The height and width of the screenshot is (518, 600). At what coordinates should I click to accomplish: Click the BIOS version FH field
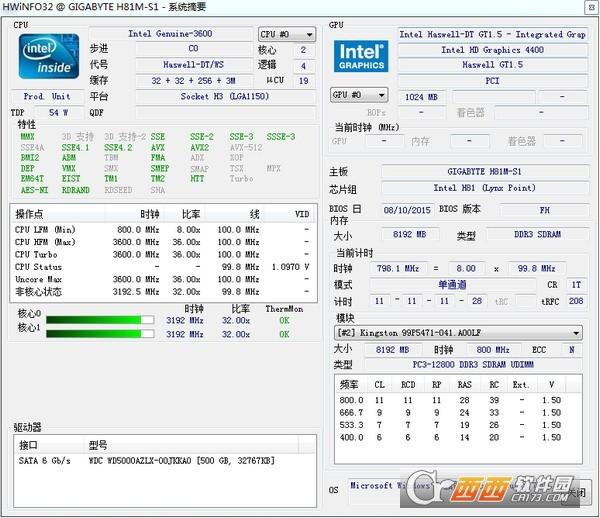(544, 210)
